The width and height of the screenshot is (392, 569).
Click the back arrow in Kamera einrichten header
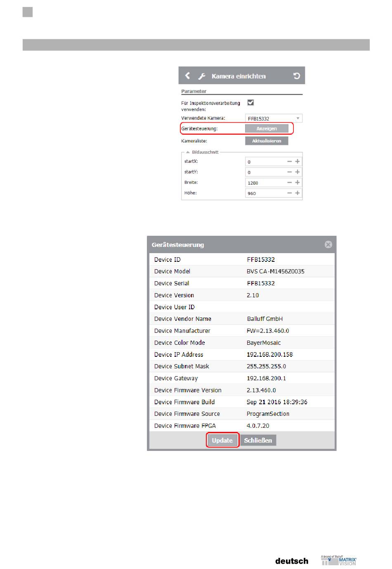(x=188, y=76)
